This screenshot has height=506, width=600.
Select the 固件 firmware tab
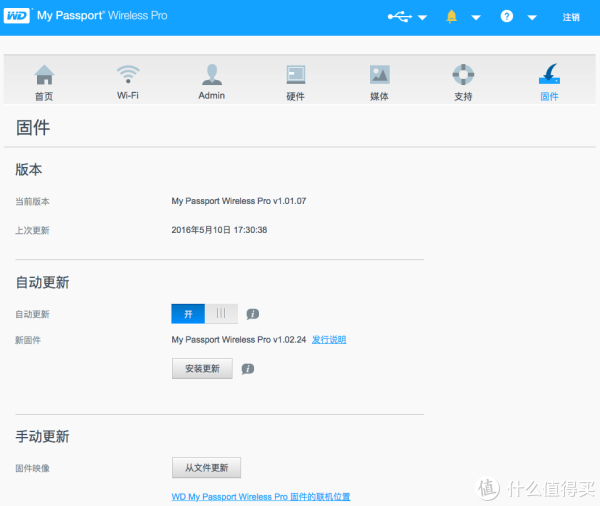click(549, 82)
